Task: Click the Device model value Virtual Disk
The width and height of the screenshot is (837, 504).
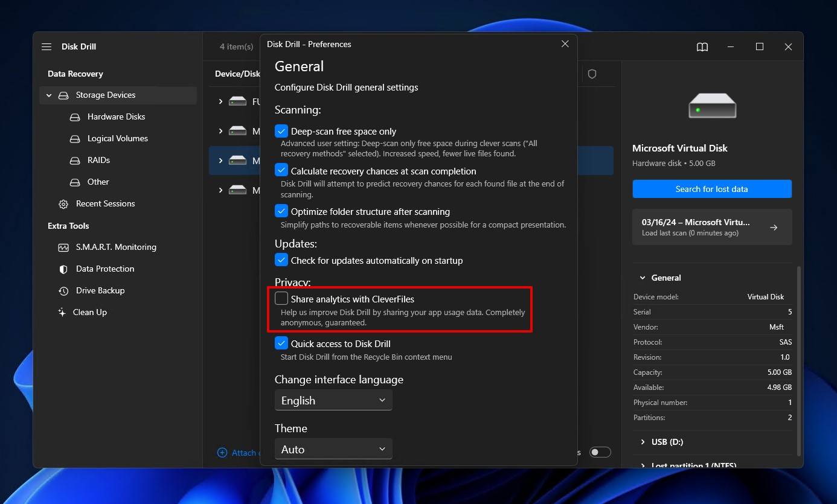Action: pos(766,297)
